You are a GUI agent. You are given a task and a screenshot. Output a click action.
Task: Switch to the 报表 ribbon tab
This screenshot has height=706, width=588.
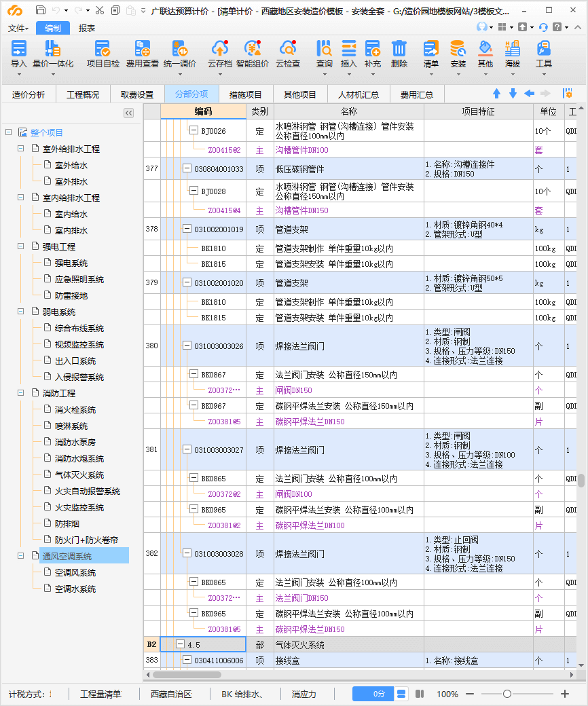point(87,28)
